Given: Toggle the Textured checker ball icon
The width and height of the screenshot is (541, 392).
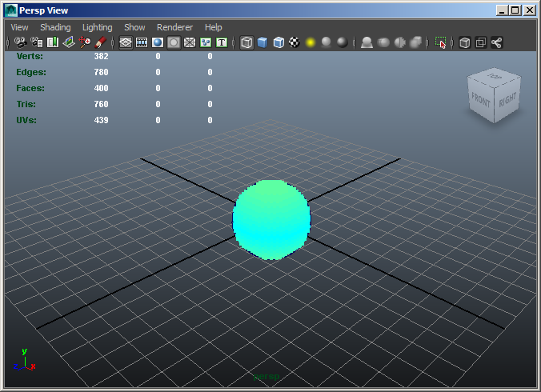Looking at the screenshot, I should [295, 42].
